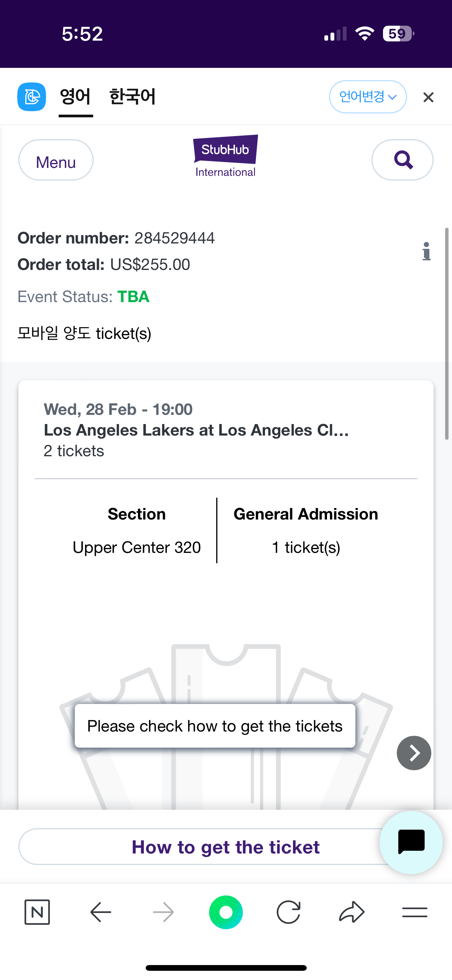Open the live chat bubble icon
Screen dimensions: 452x980
coord(411,842)
